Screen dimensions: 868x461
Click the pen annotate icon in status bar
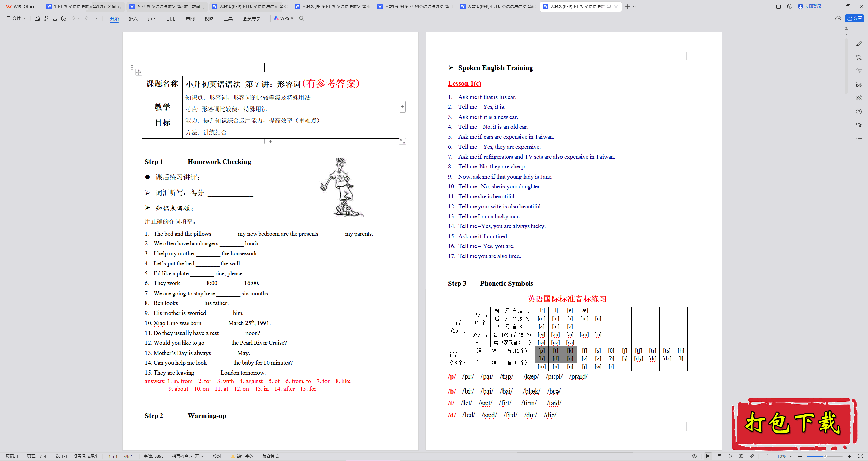click(x=752, y=456)
